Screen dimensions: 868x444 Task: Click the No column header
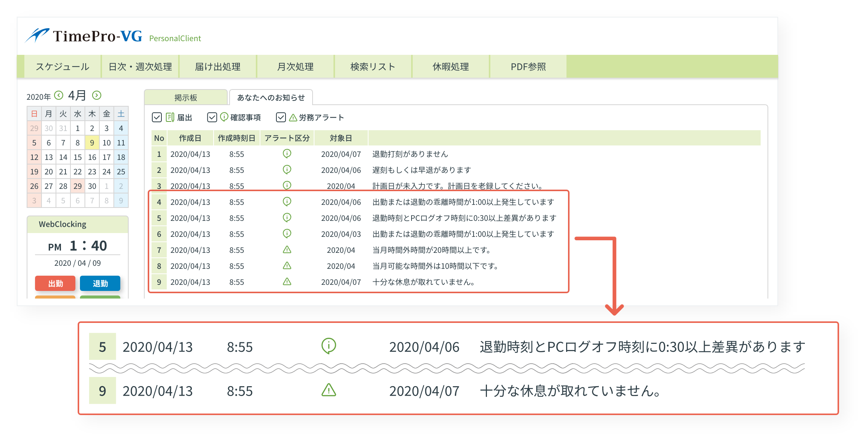tap(159, 138)
